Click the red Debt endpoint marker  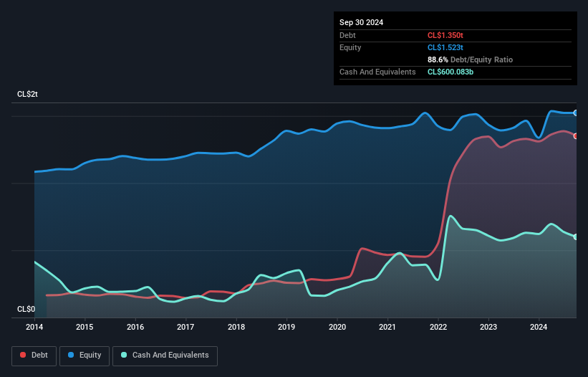click(575, 136)
